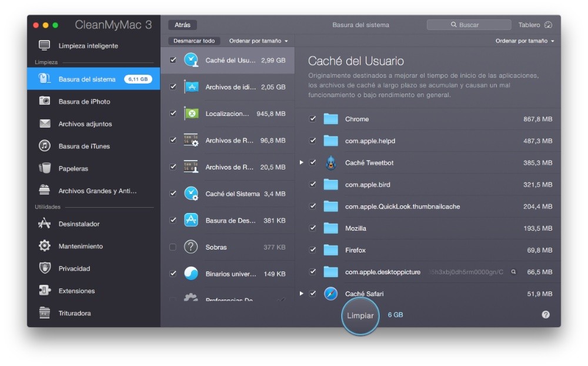The image size is (588, 366).
Task: Click the Archivos de Registro 20,5 MB icon
Action: (191, 167)
